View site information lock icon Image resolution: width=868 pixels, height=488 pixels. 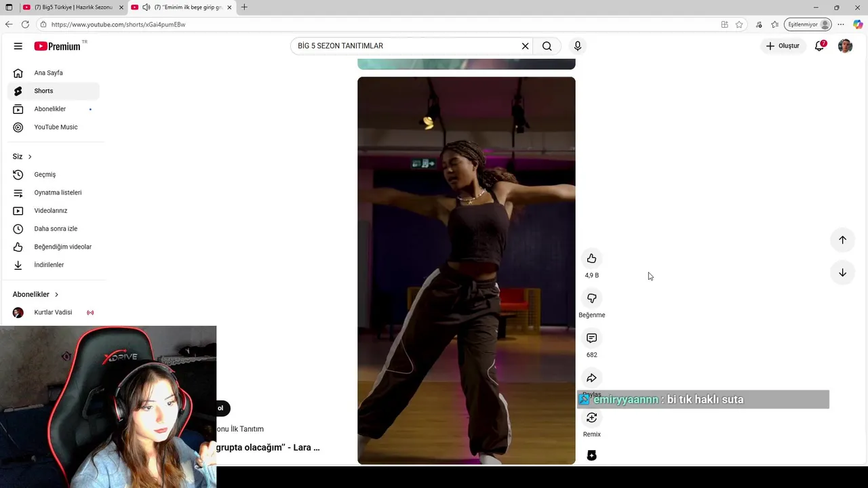pos(43,24)
